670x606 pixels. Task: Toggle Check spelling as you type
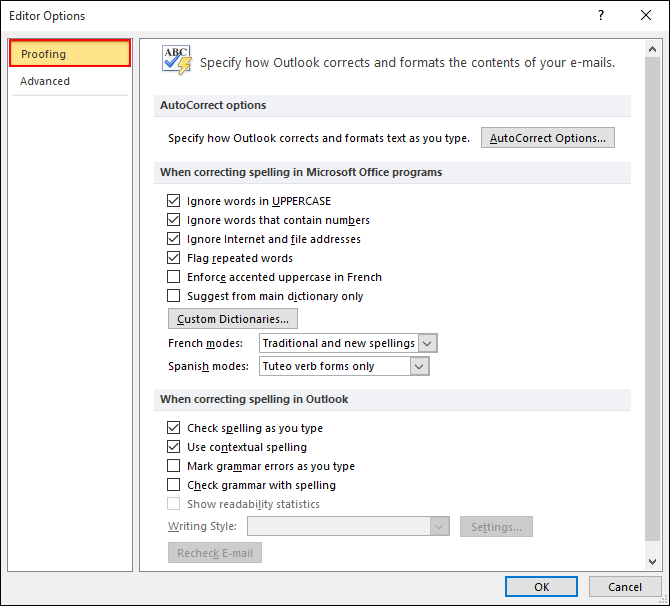173,428
